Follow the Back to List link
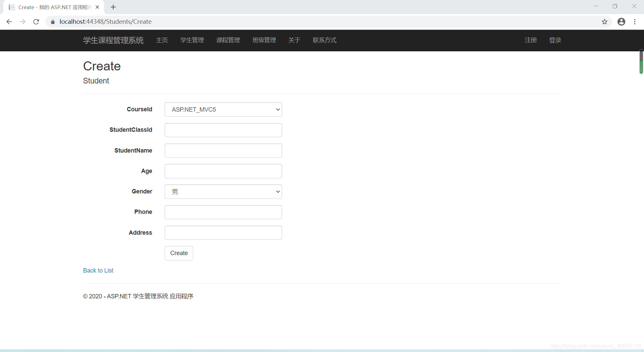 pos(98,271)
